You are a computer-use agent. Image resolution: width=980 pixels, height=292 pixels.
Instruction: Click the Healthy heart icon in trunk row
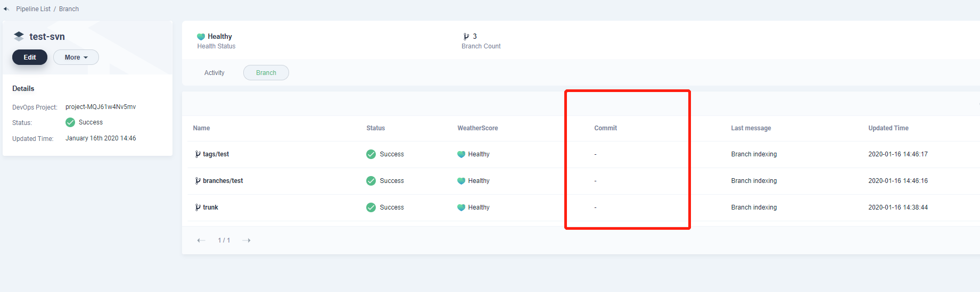pos(461,207)
